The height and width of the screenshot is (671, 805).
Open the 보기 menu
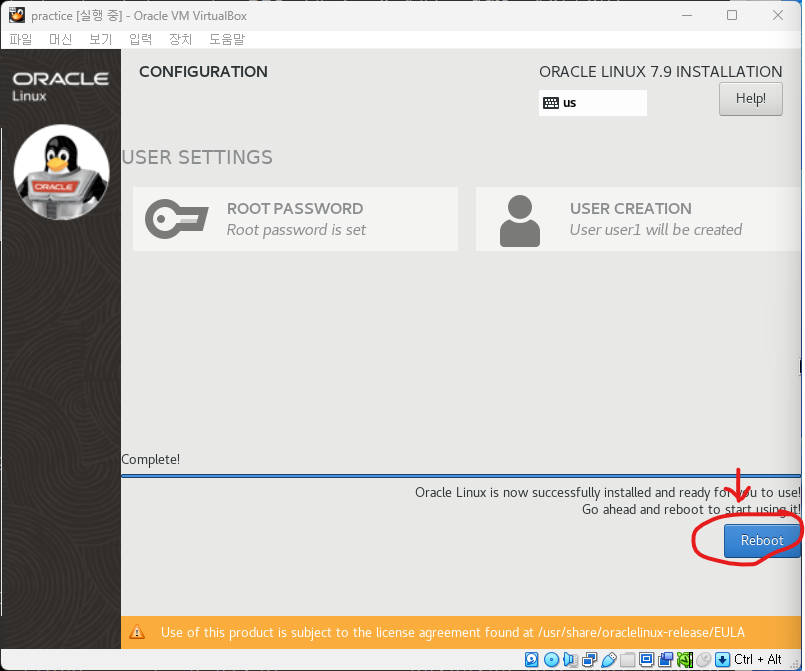tap(101, 40)
